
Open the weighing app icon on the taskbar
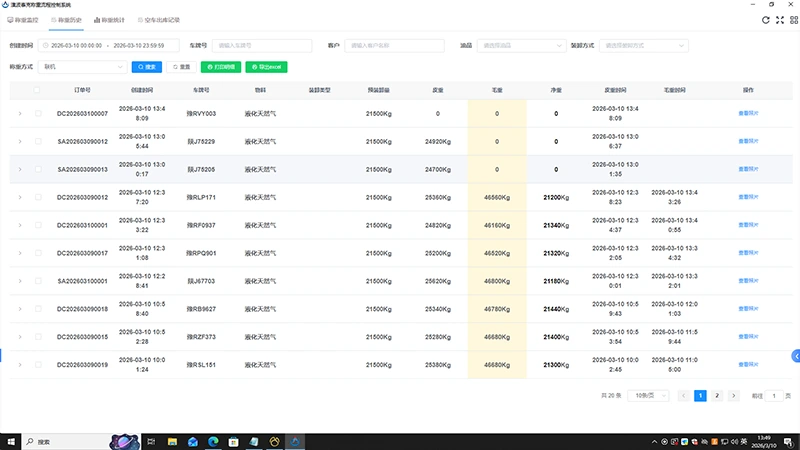coord(295,442)
